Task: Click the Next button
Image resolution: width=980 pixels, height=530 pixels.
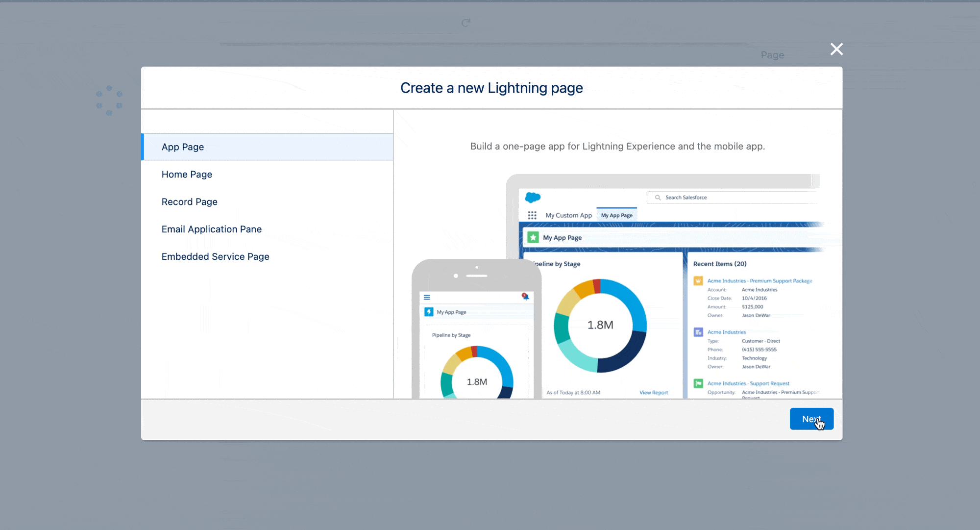Action: (811, 419)
